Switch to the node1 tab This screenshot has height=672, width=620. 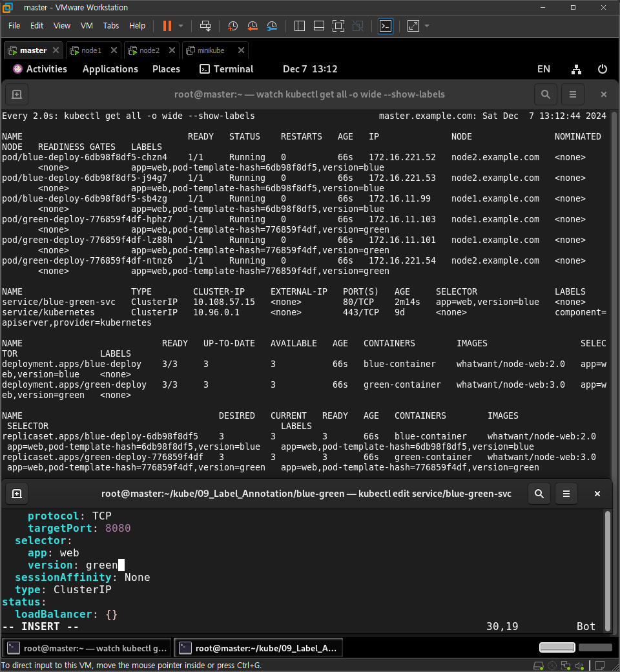(x=91, y=50)
